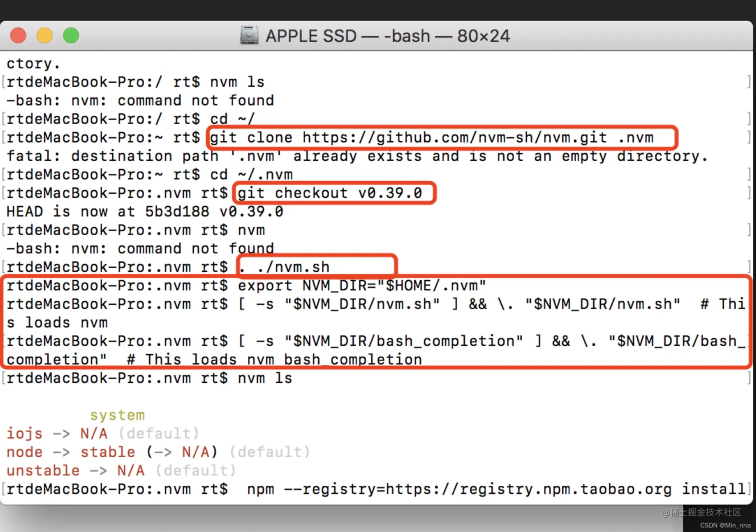Click the window title "APPLE SSD — -bash — 80×24"
Image resolution: width=756 pixels, height=532 pixels.
pyautogui.click(x=387, y=36)
